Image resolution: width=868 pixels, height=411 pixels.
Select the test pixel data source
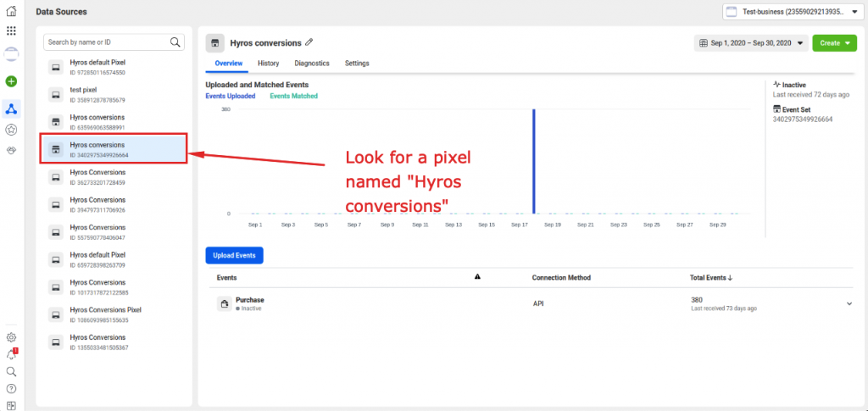click(x=114, y=95)
